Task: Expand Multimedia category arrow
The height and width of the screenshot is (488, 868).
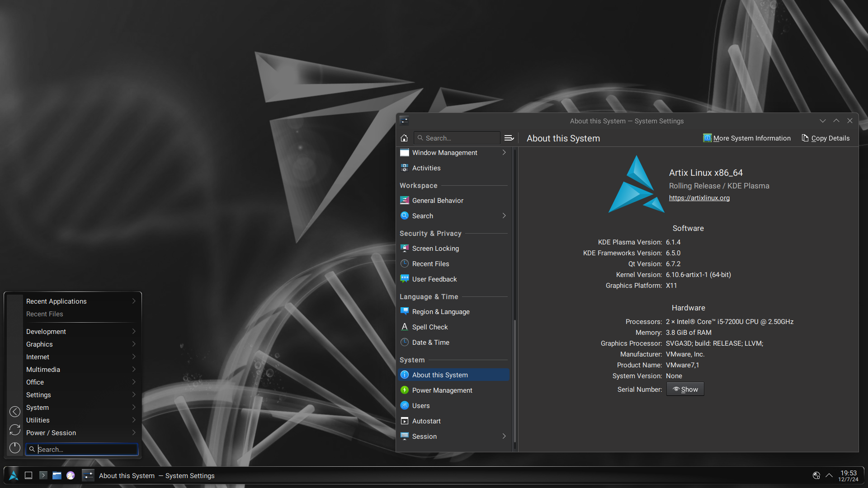Action: [x=134, y=370]
